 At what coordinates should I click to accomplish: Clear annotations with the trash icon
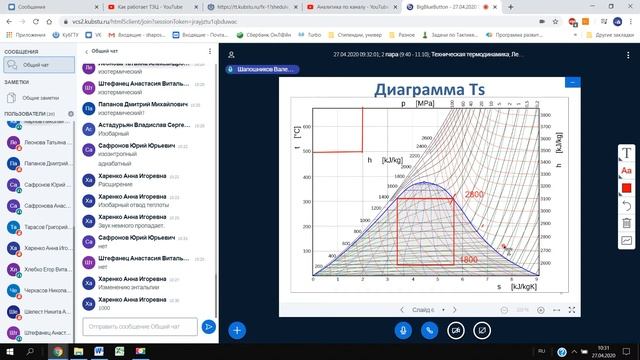627,223
